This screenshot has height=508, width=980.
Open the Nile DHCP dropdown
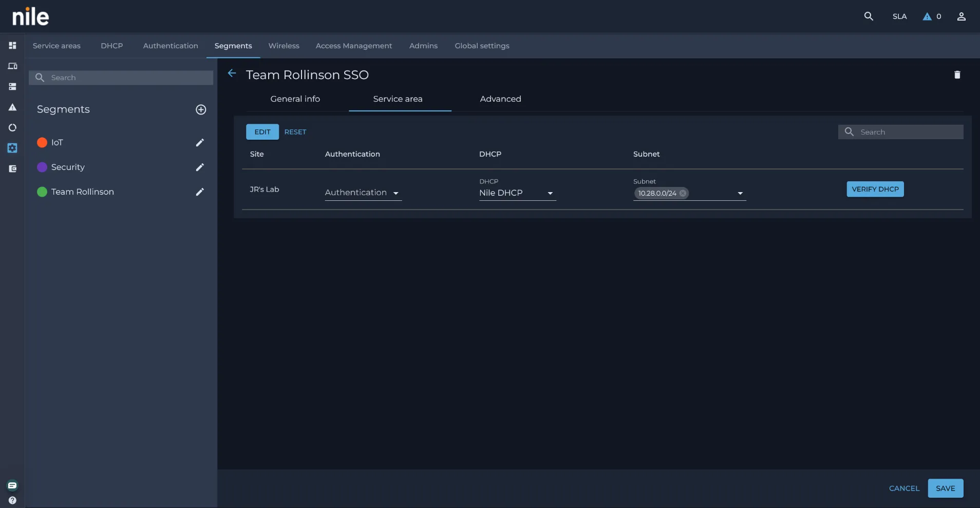pos(518,193)
